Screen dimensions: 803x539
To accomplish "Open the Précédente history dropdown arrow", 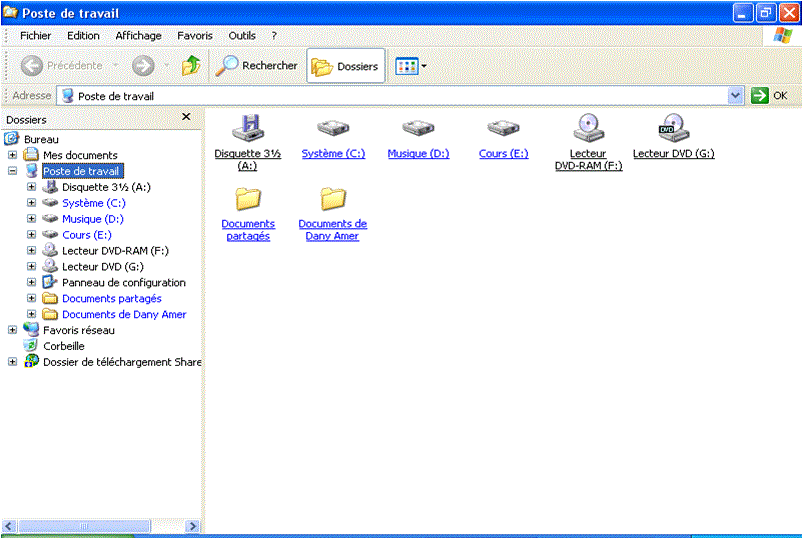I will pyautogui.click(x=116, y=66).
